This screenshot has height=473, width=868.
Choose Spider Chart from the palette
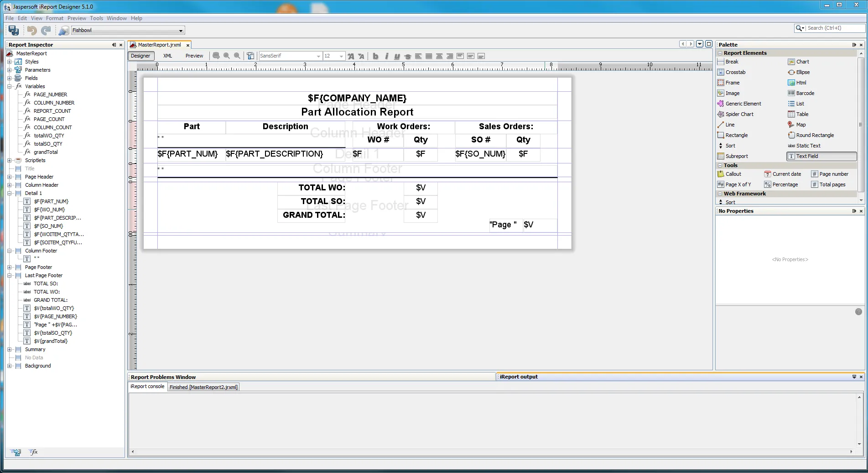[735, 114]
